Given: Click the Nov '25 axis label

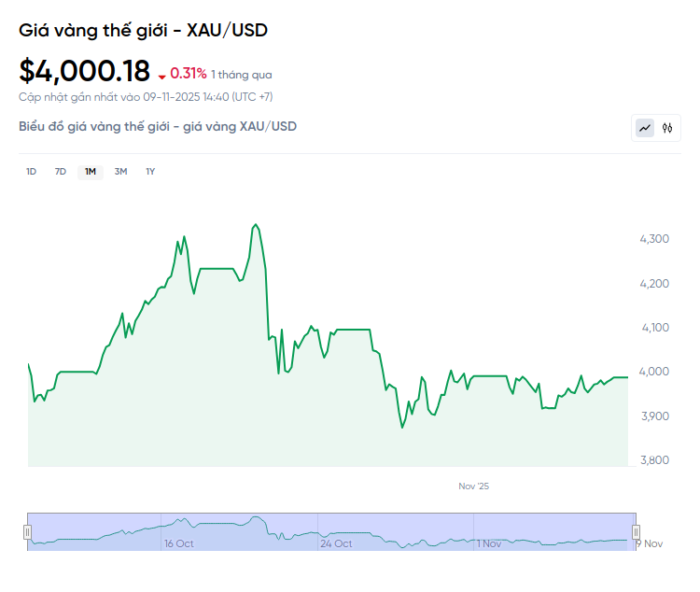Looking at the screenshot, I should (x=473, y=486).
